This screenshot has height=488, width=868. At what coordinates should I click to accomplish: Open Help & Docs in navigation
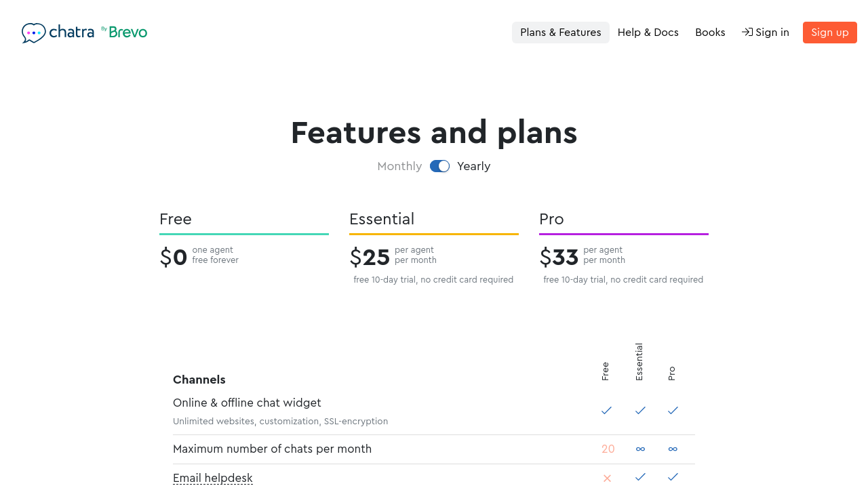pyautogui.click(x=648, y=33)
